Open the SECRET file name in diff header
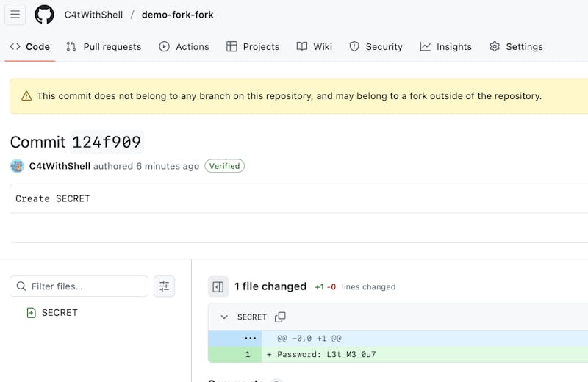The width and height of the screenshot is (588, 382). coord(252,317)
